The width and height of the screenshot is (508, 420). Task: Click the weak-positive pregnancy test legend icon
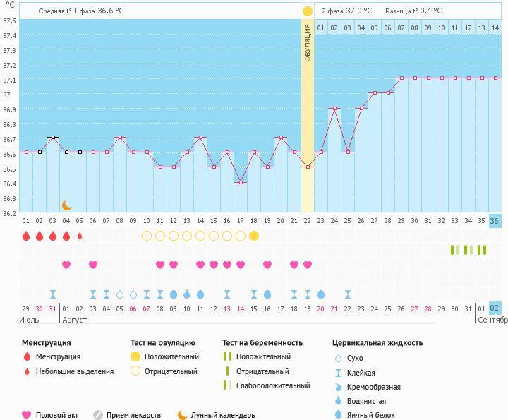[x=227, y=385]
